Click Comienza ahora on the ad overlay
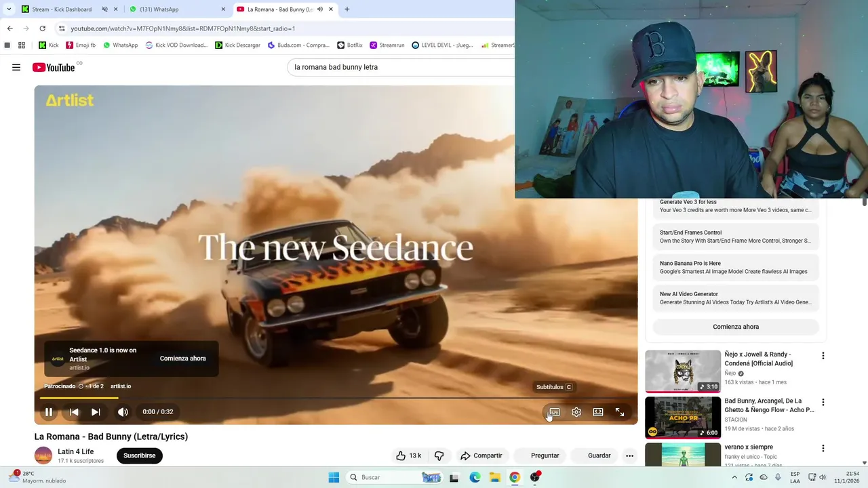 tap(182, 359)
